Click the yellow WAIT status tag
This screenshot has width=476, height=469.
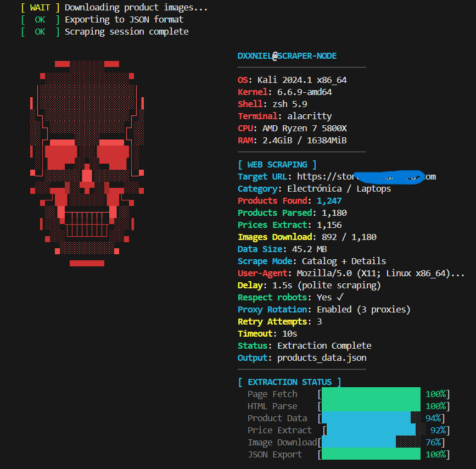click(40, 8)
